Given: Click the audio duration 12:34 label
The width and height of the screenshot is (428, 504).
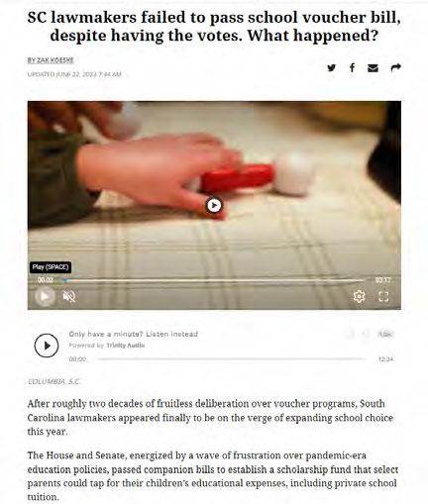Looking at the screenshot, I should pos(385,358).
